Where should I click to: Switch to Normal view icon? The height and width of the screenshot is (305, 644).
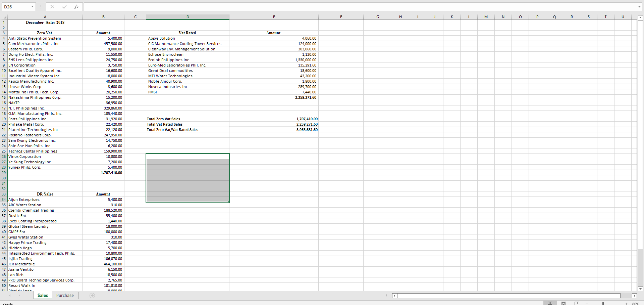tap(550, 303)
